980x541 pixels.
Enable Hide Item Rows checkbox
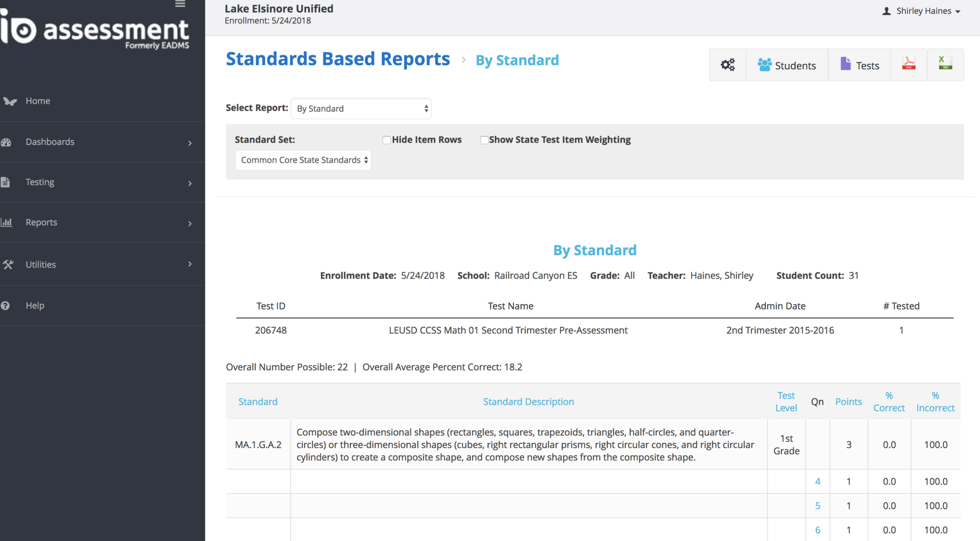tap(387, 140)
